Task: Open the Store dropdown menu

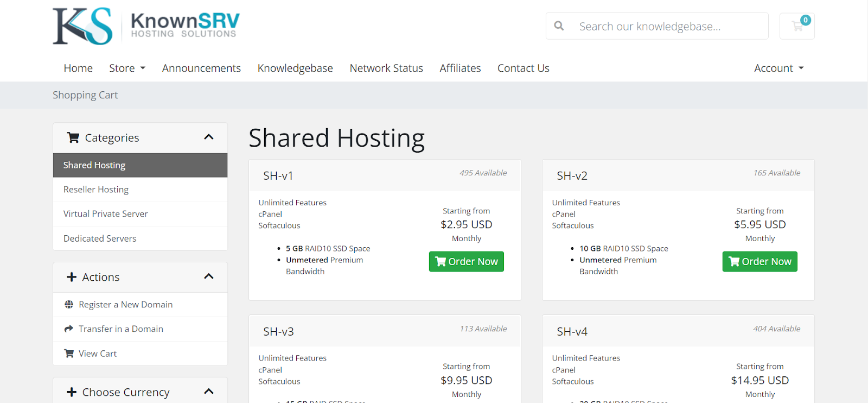Action: pyautogui.click(x=127, y=68)
